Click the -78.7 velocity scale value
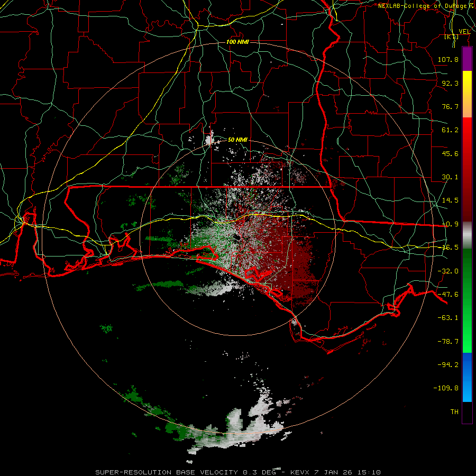Image resolution: width=476 pixels, height=476 pixels. [x=448, y=342]
